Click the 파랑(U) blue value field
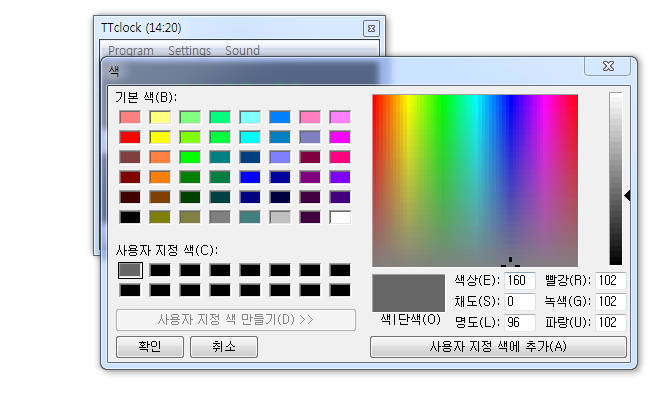Screen dimensions: 669x398 coord(611,322)
